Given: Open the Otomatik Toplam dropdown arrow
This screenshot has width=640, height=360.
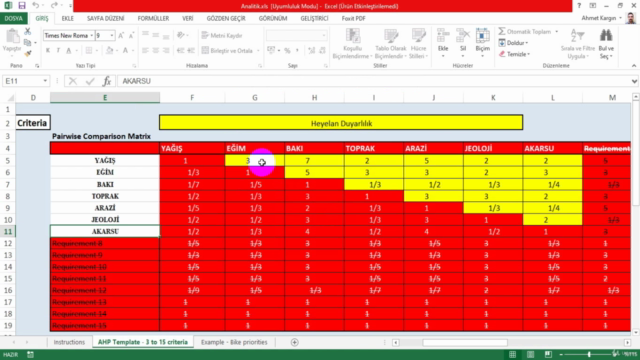Looking at the screenshot, I should (556, 31).
